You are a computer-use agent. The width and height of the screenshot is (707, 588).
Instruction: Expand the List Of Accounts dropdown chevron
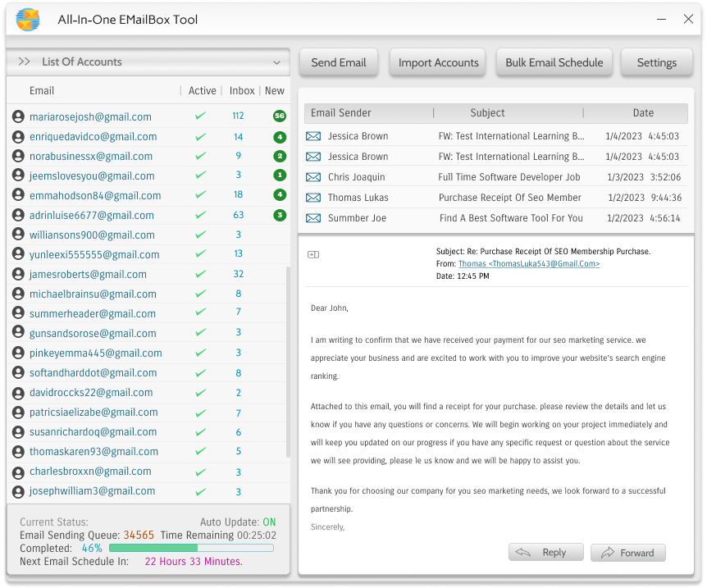277,62
